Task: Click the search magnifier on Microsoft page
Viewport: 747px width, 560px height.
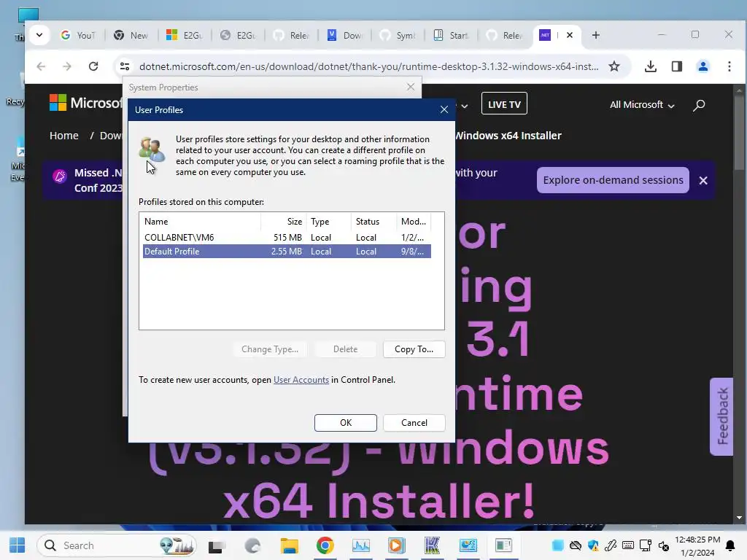Action: [698, 105]
